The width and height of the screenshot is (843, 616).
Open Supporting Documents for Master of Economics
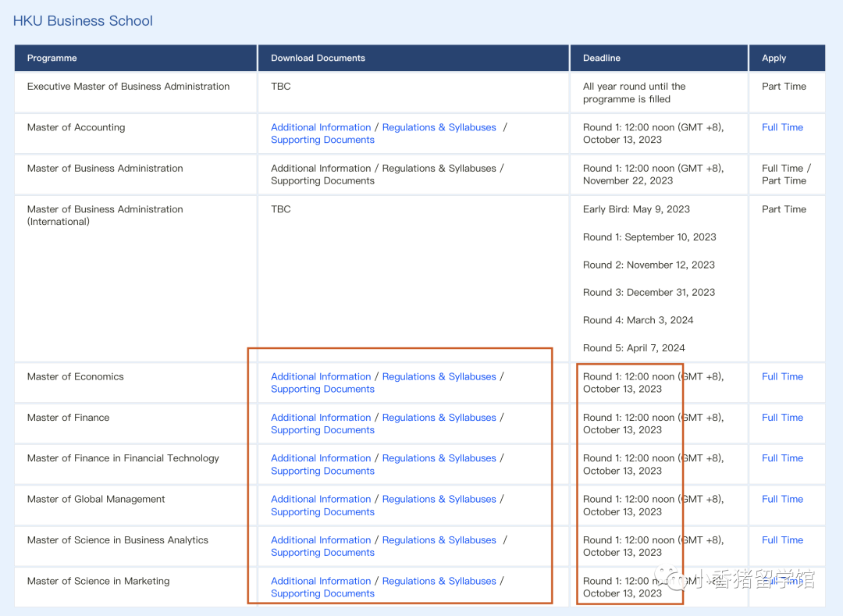click(x=322, y=389)
